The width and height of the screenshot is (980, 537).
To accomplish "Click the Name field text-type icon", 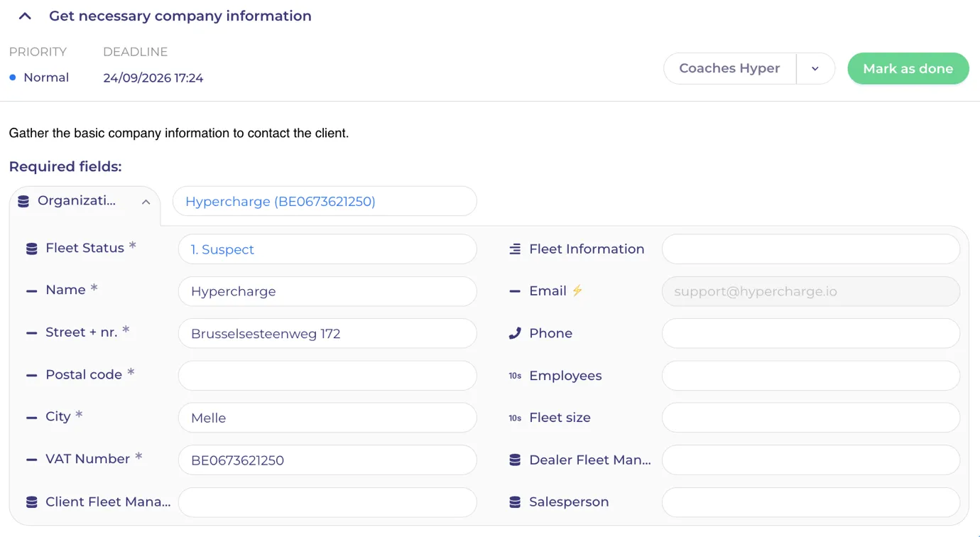I will pos(31,291).
